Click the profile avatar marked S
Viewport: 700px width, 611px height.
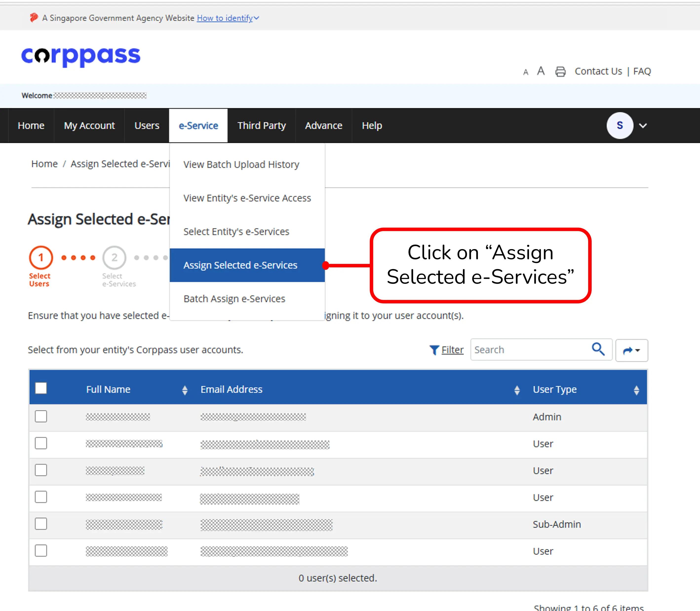coord(620,125)
